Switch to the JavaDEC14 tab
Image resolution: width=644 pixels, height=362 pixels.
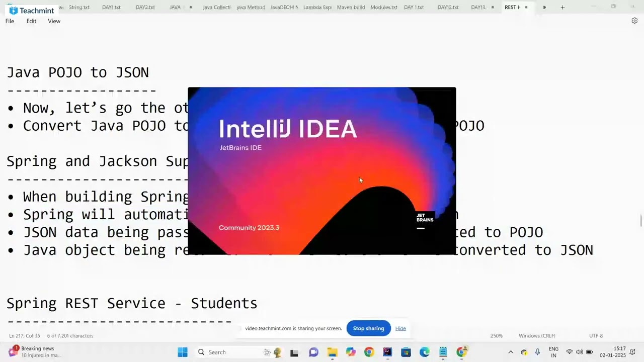pos(284,7)
